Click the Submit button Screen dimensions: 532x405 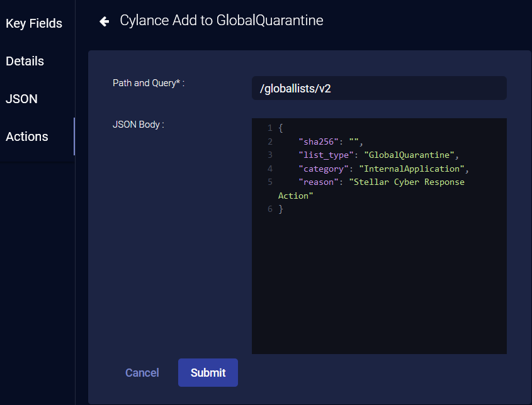point(208,372)
